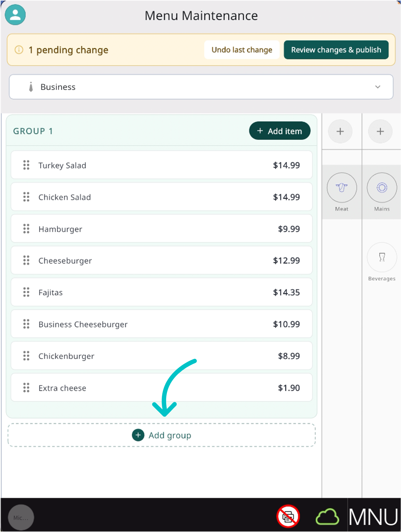401x532 pixels.
Task: Open the Turkey Salad item
Action: 162,165
